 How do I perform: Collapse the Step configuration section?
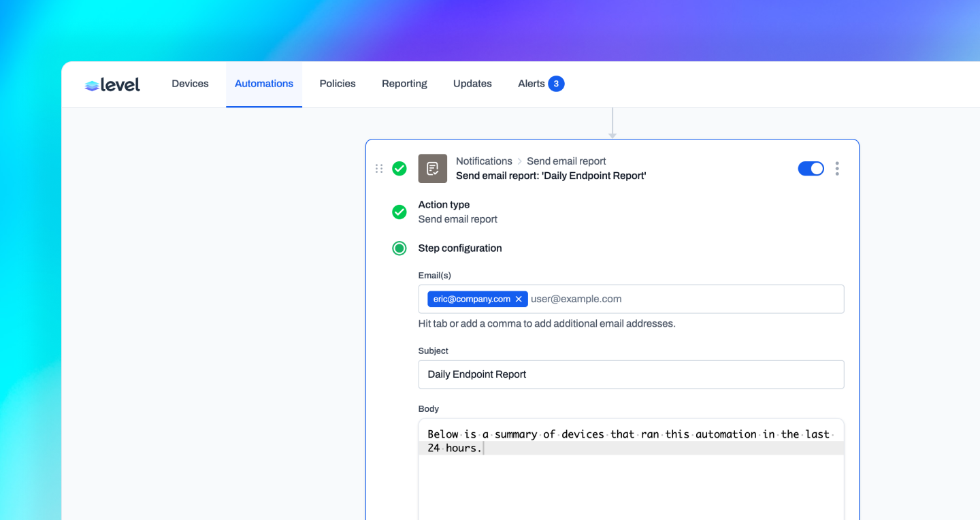pos(460,248)
